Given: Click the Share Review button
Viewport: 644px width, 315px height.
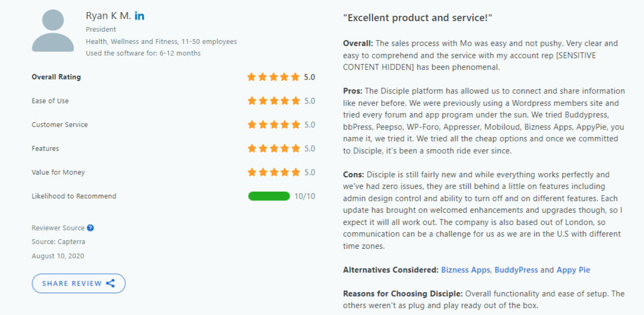Looking at the screenshot, I should click(78, 283).
